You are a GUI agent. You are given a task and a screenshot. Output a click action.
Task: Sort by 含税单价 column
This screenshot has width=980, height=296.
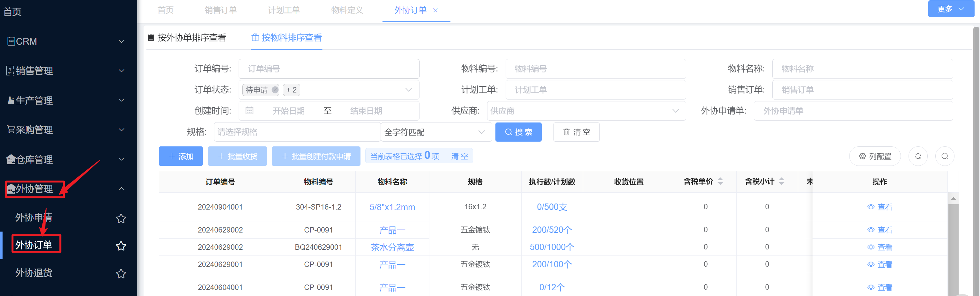click(x=720, y=181)
